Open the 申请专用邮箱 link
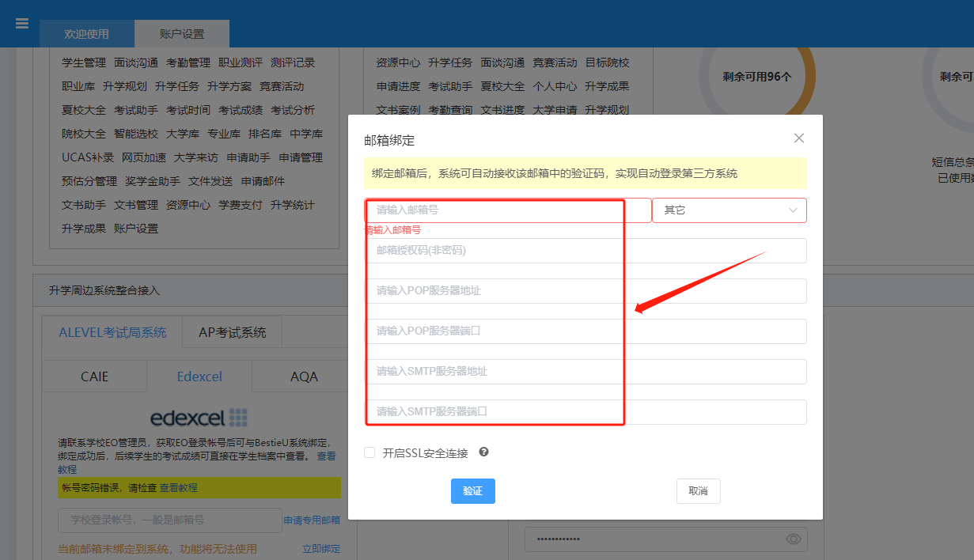This screenshot has width=974, height=560. tap(312, 520)
